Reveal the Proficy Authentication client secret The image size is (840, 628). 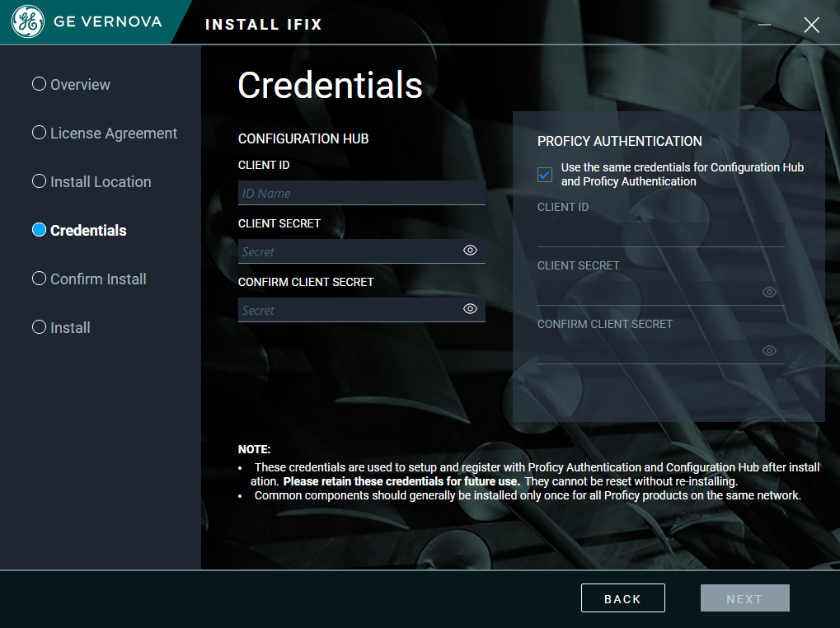(769, 293)
